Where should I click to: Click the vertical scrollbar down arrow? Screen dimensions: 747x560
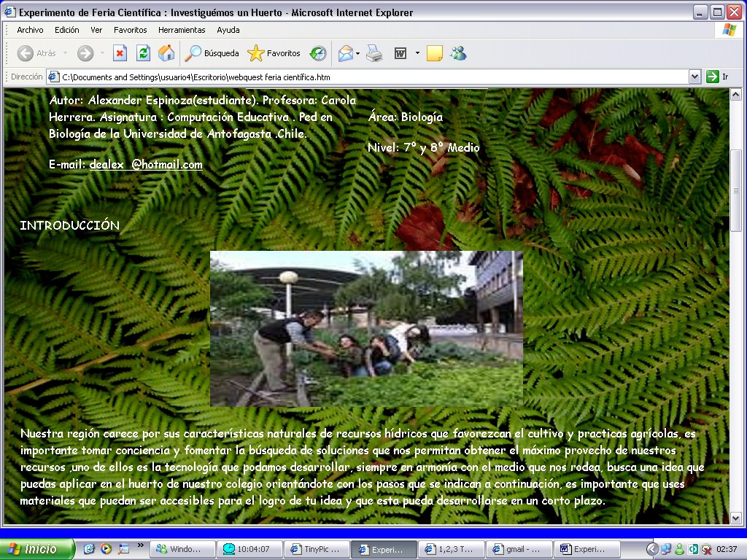[x=735, y=518]
